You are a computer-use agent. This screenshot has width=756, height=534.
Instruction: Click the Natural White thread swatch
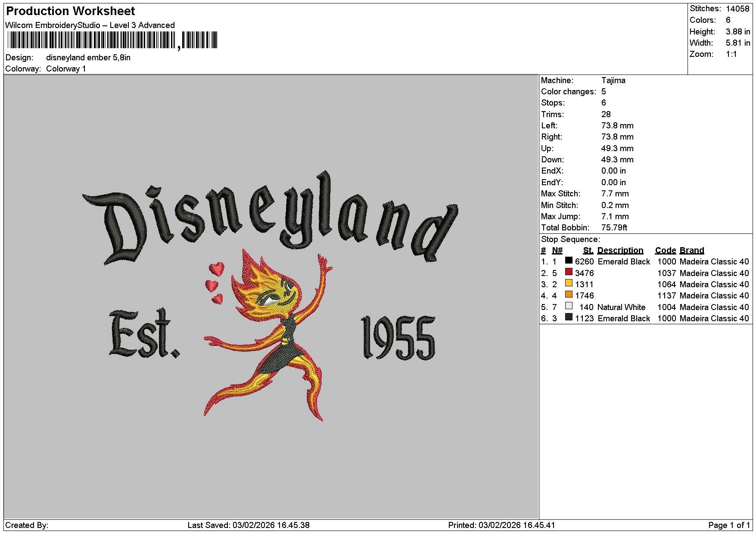pyautogui.click(x=569, y=306)
